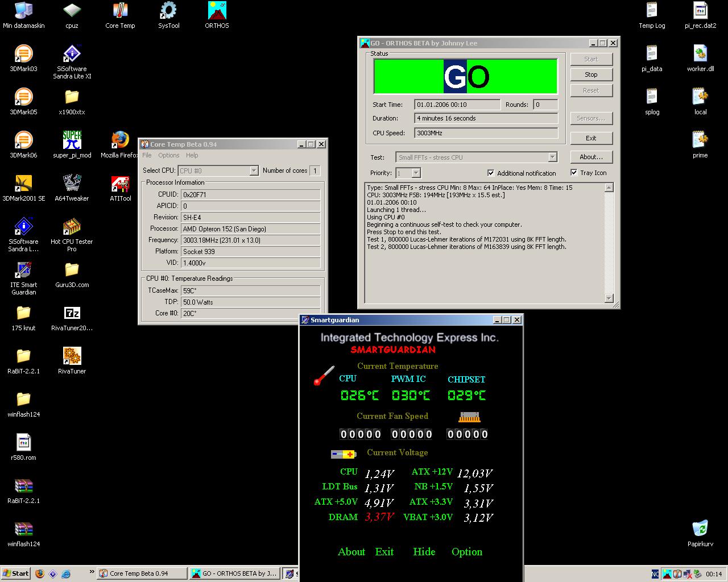
Task: Click the Rounds field in ORTHOS
Action: coord(546,105)
